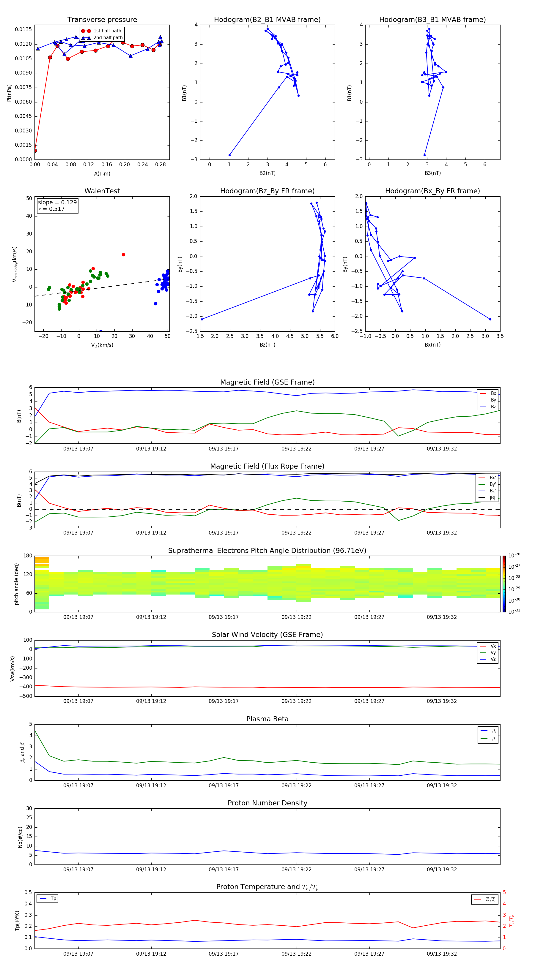
Task: Click the Transverse pressure plot title
Action: pyautogui.click(x=102, y=20)
